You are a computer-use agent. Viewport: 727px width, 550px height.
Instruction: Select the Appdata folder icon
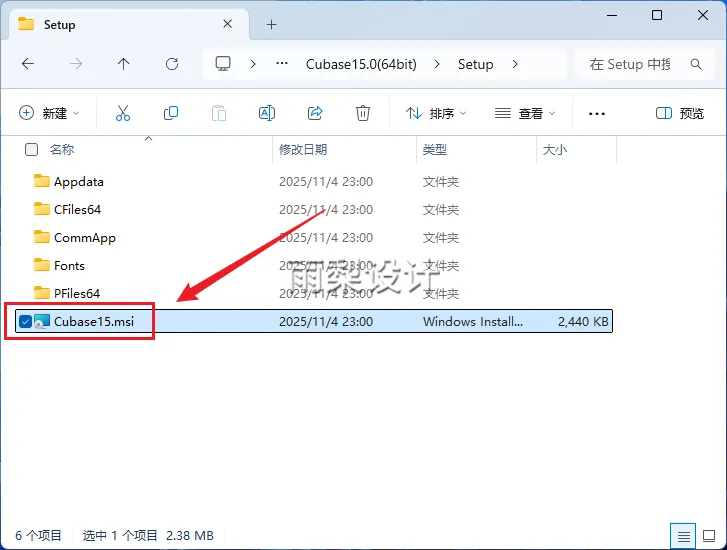(42, 181)
